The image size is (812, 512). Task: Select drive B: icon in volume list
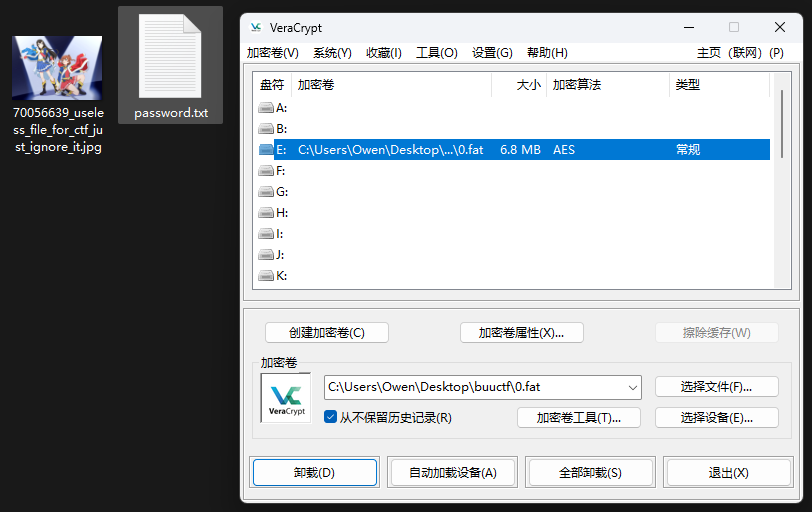point(266,128)
